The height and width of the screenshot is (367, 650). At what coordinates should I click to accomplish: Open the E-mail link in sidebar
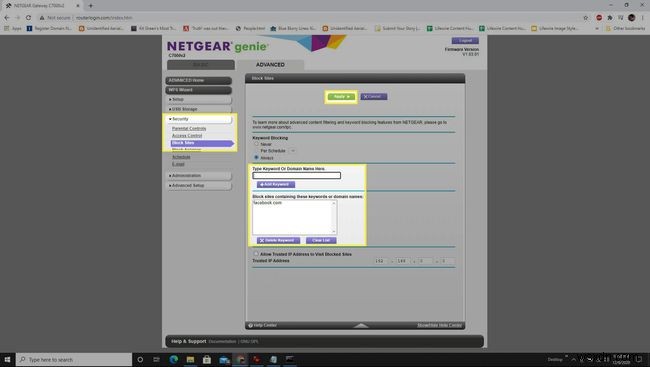178,164
